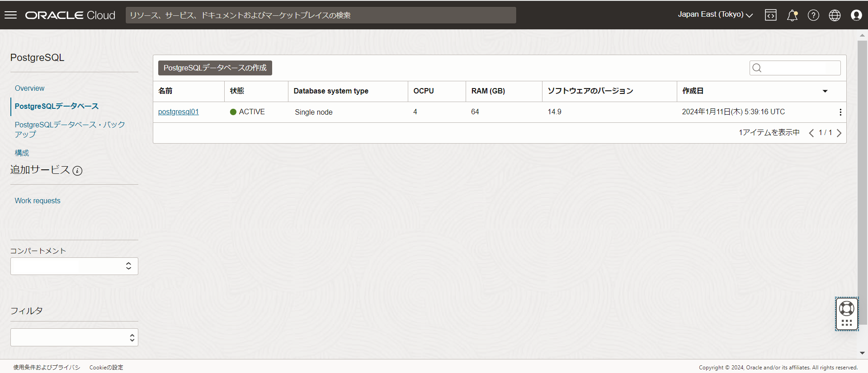This screenshot has width=868, height=373.
Task: Click the creation date 2024年1月11日 cell
Action: point(733,112)
